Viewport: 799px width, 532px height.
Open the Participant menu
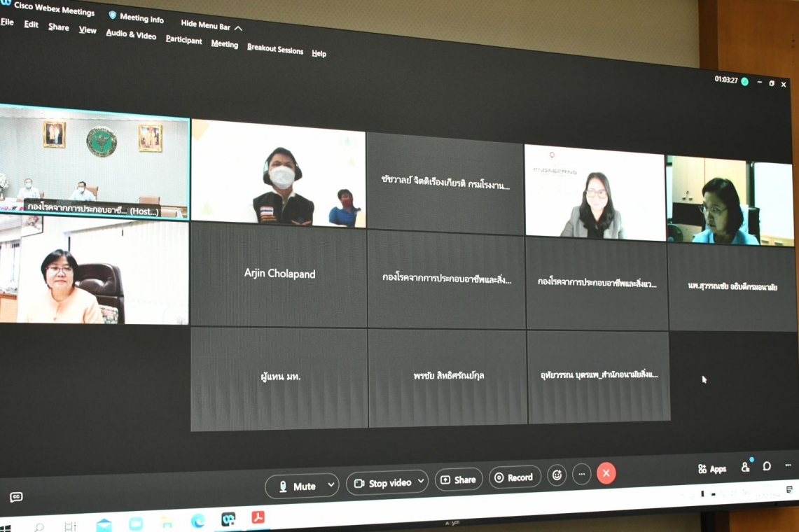(184, 40)
